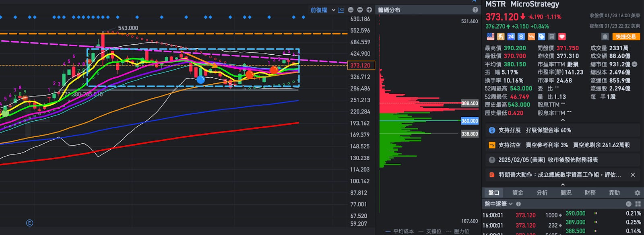Click the 338.800 price label in chip distribution
The width and height of the screenshot is (644, 235).
(470, 134)
